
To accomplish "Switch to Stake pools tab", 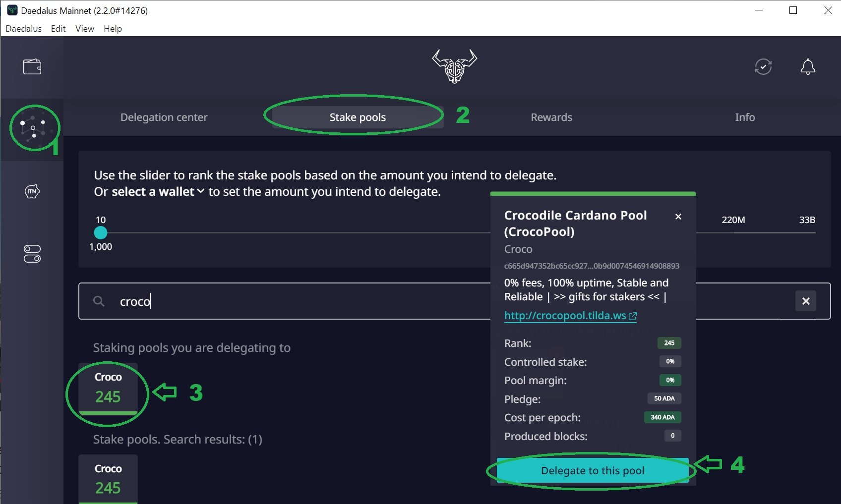I will tap(358, 117).
